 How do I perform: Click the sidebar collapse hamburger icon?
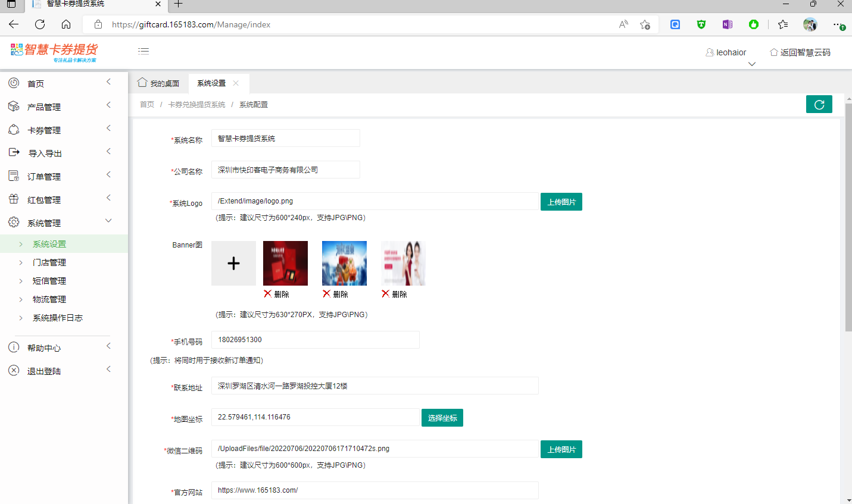[x=143, y=51]
